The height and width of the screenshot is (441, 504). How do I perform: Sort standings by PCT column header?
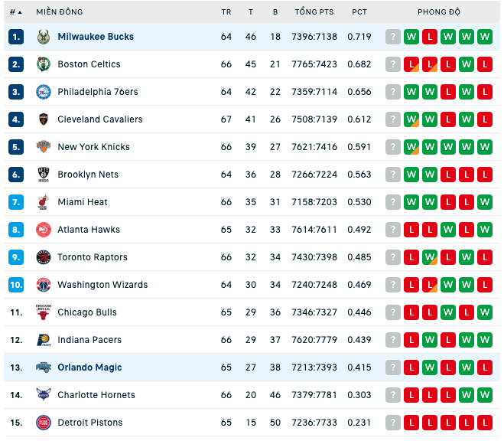click(x=359, y=12)
